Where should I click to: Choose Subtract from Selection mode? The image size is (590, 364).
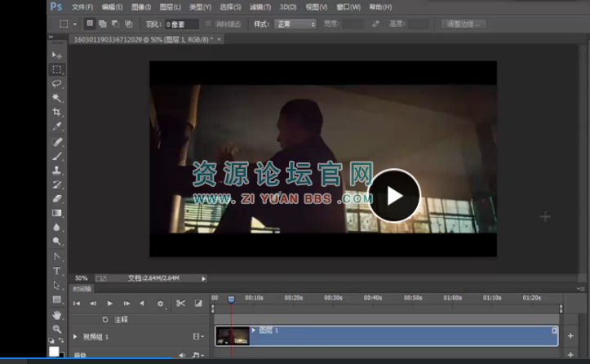click(x=116, y=24)
